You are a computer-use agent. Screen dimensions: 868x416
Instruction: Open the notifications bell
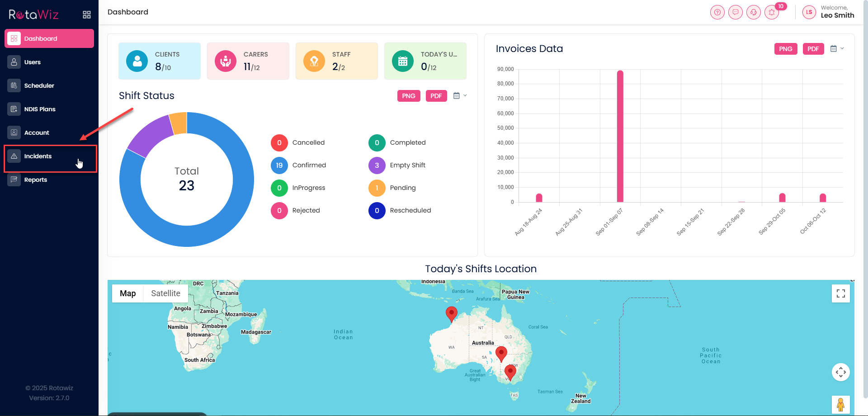772,12
